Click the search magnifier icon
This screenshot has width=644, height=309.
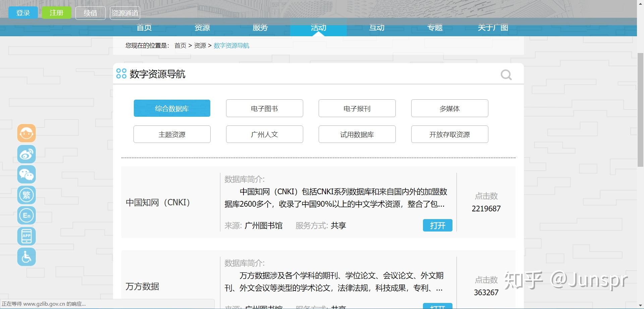[x=506, y=74]
